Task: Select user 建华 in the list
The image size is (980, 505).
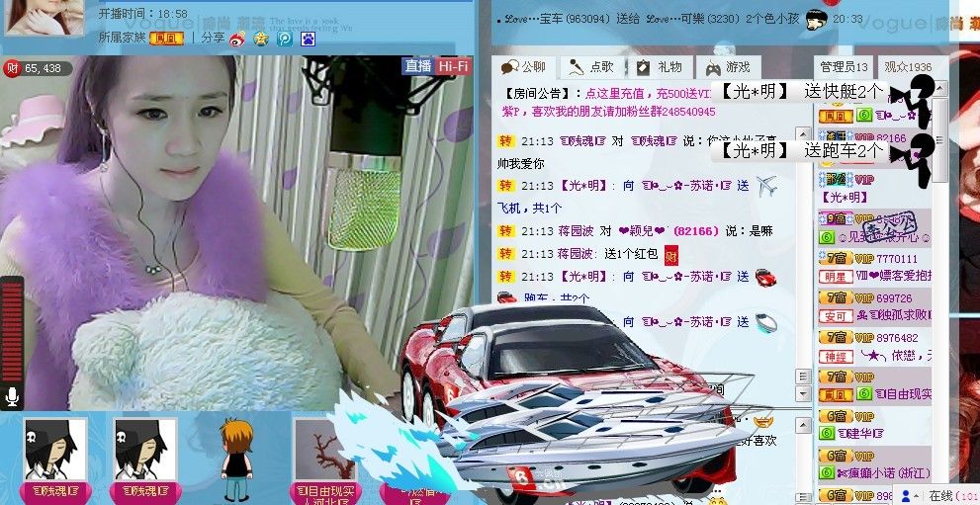Action: [x=860, y=433]
